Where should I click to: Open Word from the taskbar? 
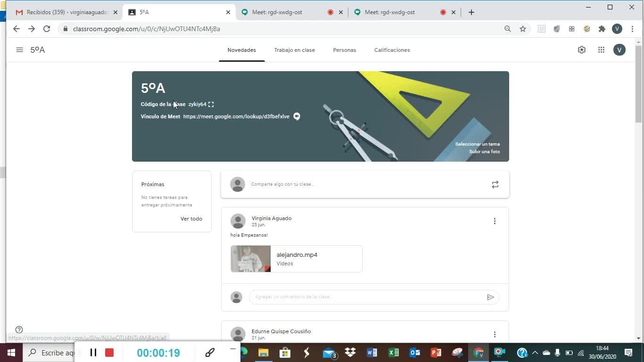tap(372, 353)
